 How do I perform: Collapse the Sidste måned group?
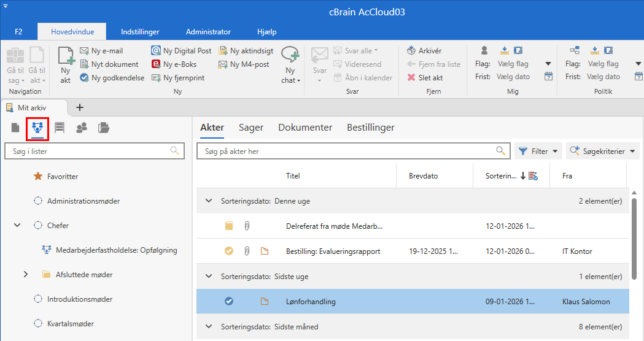click(209, 327)
